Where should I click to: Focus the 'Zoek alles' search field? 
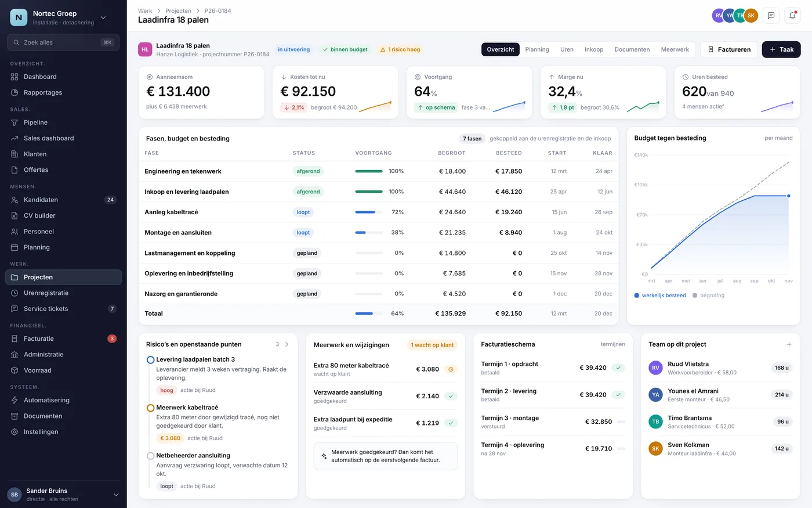tap(63, 42)
